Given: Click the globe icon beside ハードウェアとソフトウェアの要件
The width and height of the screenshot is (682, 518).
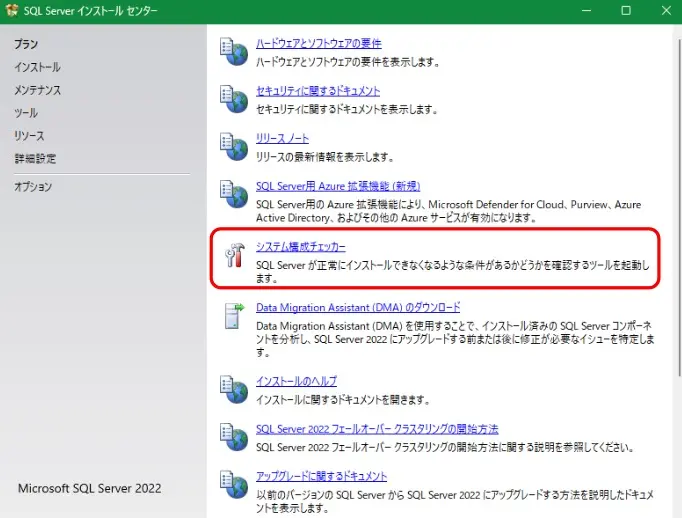Looking at the screenshot, I should pyautogui.click(x=234, y=52).
